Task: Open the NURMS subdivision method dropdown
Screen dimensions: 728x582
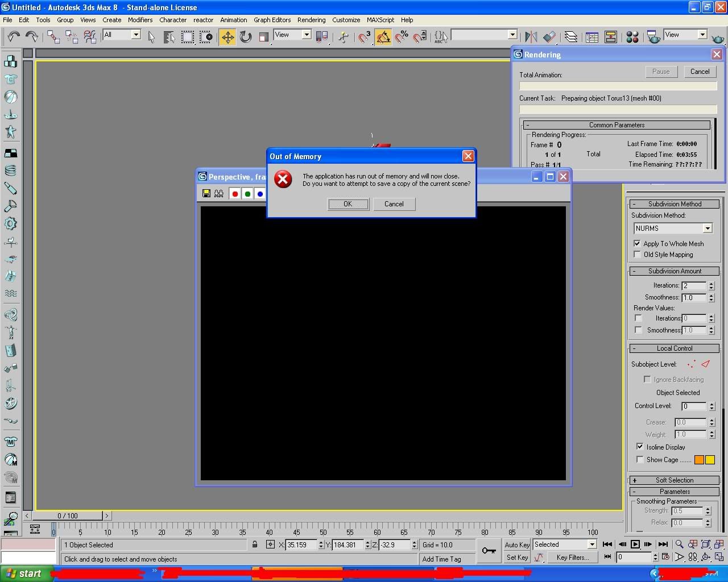Action: tap(708, 228)
